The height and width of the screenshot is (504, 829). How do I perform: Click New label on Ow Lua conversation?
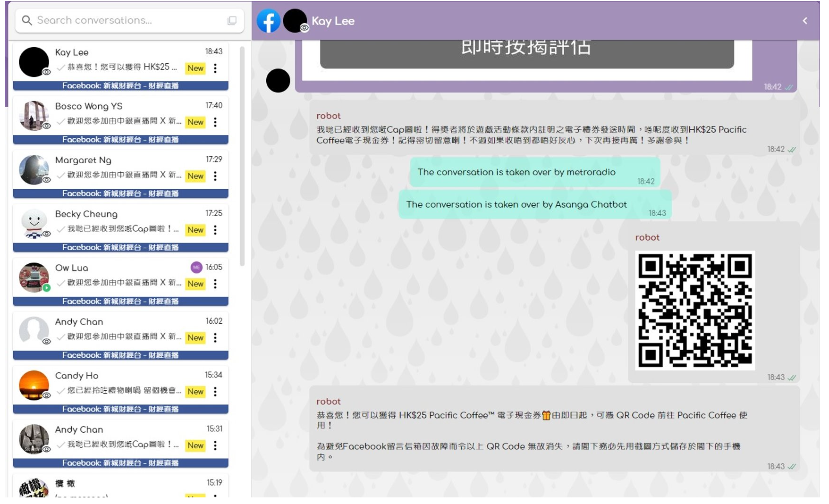pos(195,284)
